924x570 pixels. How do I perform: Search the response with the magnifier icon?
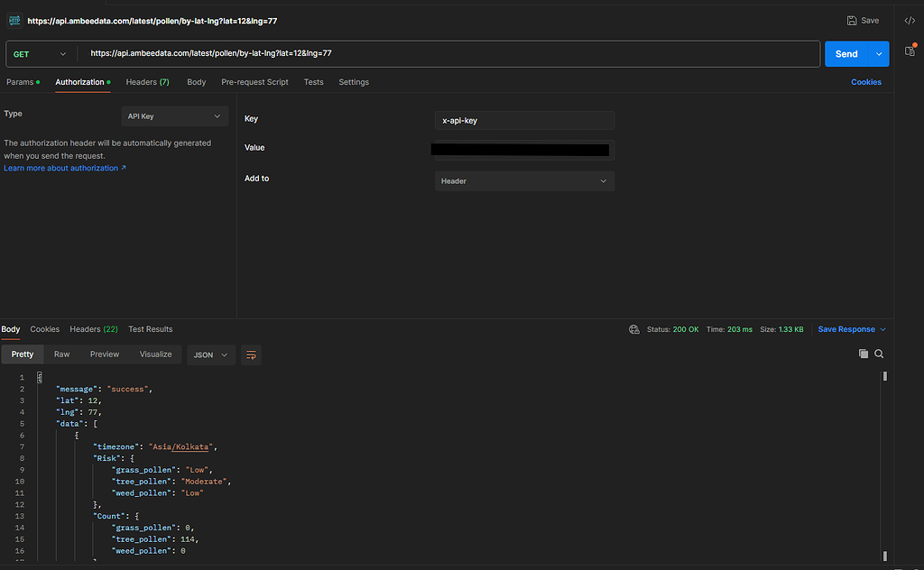pos(880,354)
